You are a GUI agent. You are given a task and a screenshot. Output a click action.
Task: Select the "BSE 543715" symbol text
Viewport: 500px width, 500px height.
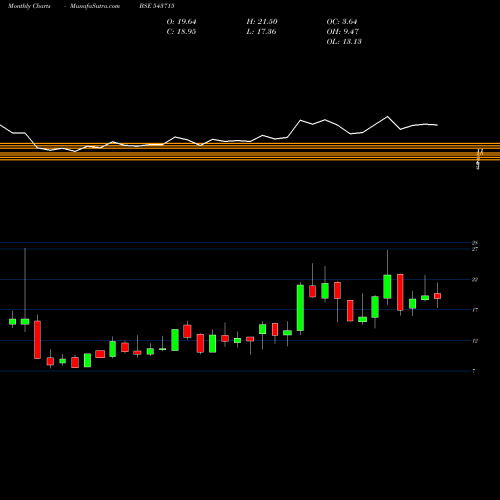point(157,6)
